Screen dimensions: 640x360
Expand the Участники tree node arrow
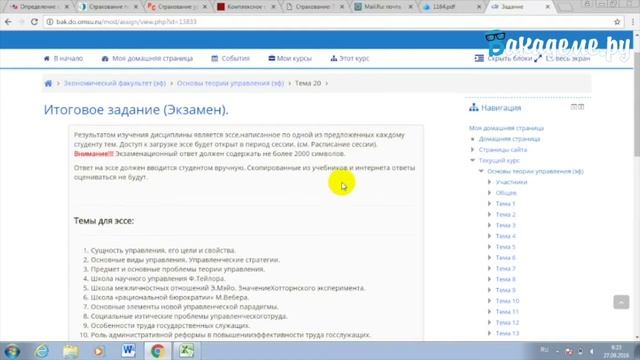tap(489, 182)
